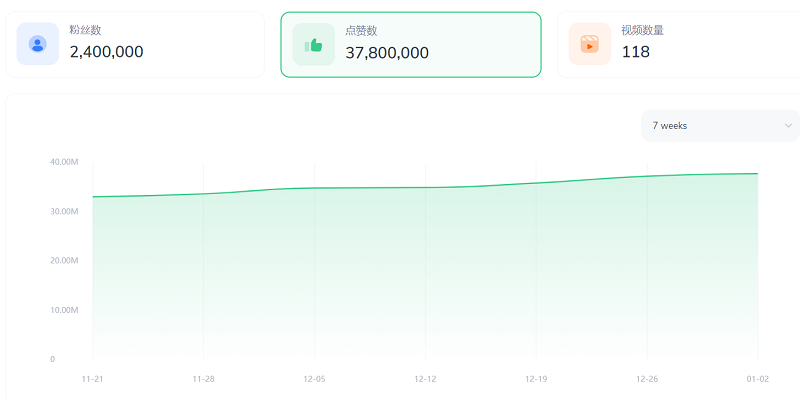Click the 2,400,000 followers value
The width and height of the screenshot is (800, 400).
(107, 52)
